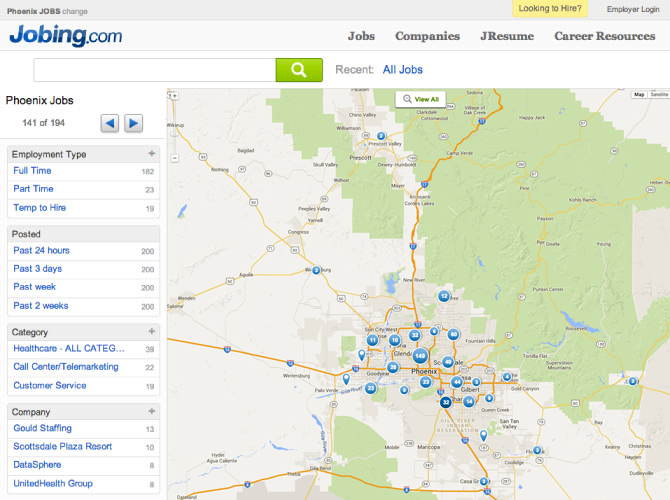670x500 pixels.
Task: Expand the Employment Type filter section
Action: (x=152, y=153)
